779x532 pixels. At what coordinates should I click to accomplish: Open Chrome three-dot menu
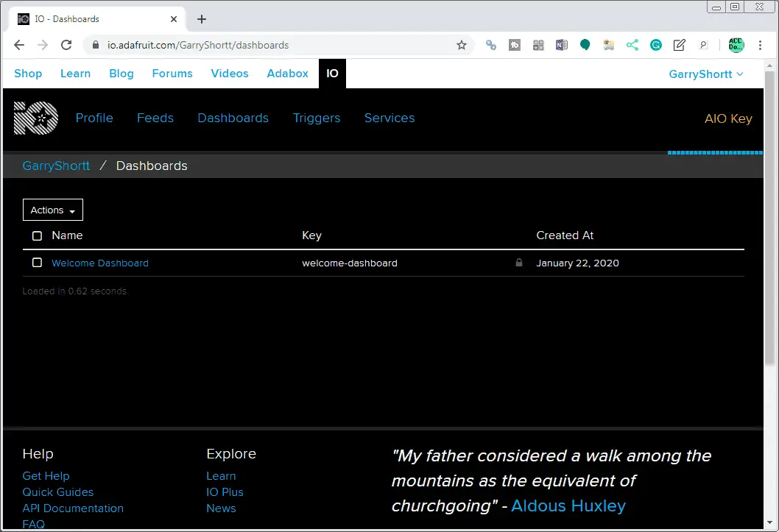[760, 45]
